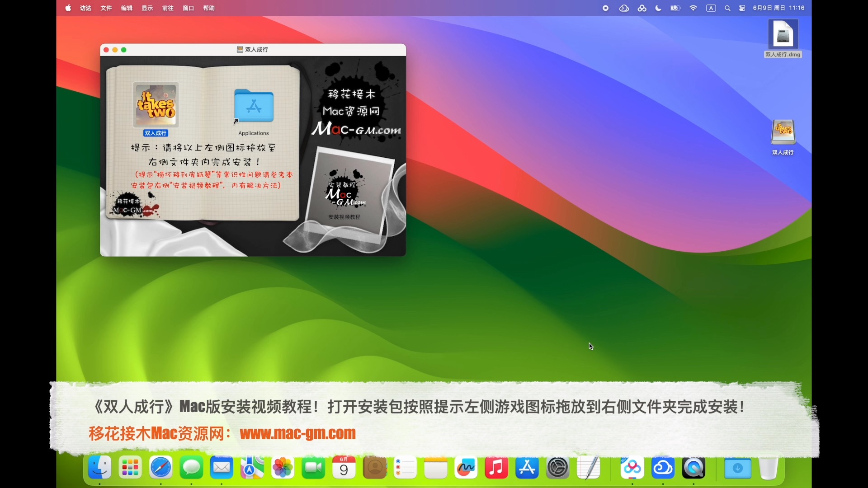Select the 双人成行 game icon in installer window

(156, 105)
